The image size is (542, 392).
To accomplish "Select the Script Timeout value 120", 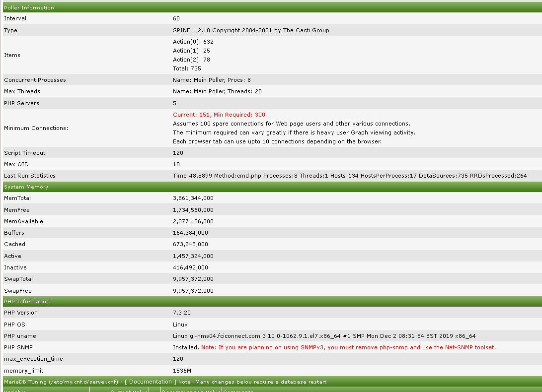I will (x=178, y=153).
